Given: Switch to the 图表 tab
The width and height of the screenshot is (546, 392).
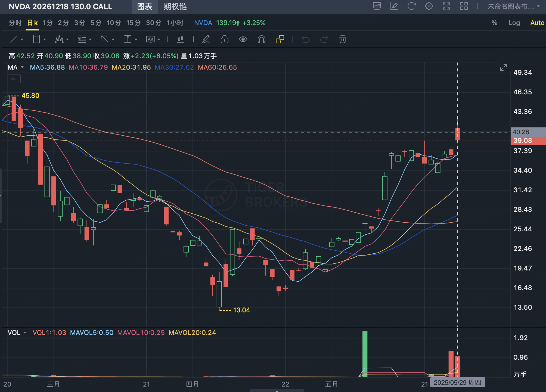Looking at the screenshot, I should pos(145,7).
